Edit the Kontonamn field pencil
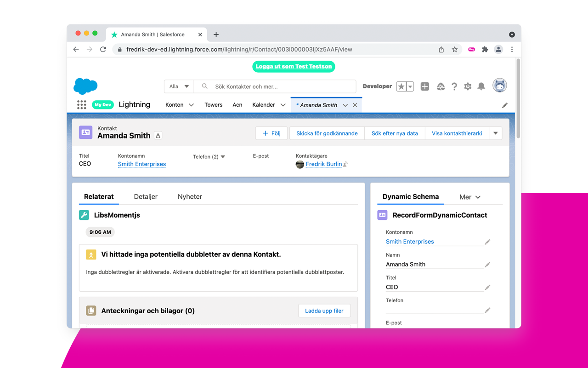 [x=488, y=242]
